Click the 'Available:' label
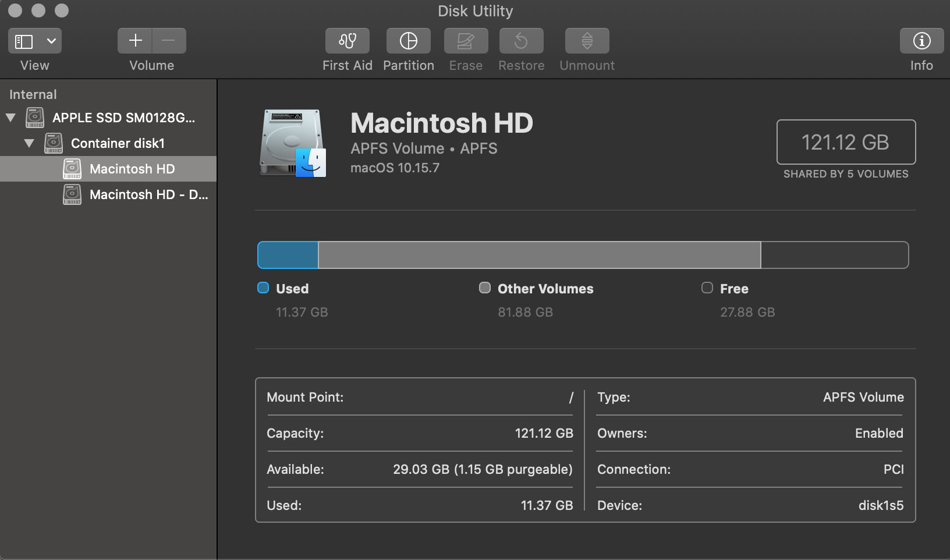Image resolution: width=950 pixels, height=560 pixels. coord(295,469)
